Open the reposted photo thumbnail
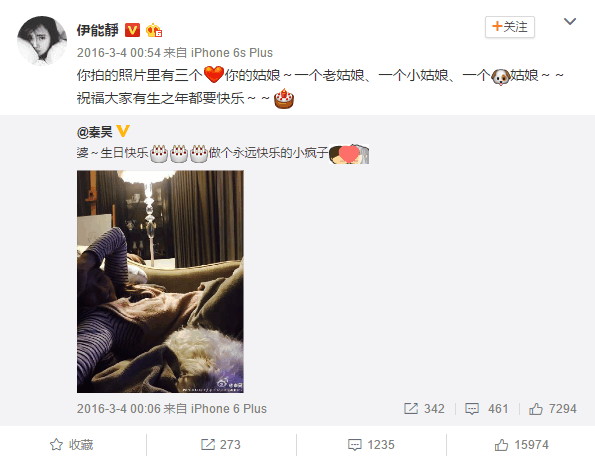 [x=160, y=281]
